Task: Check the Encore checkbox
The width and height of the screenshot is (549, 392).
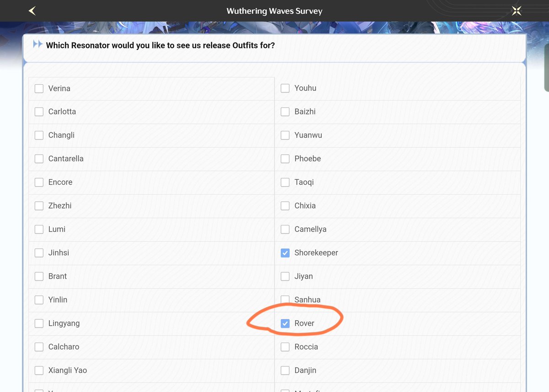Action: [39, 182]
